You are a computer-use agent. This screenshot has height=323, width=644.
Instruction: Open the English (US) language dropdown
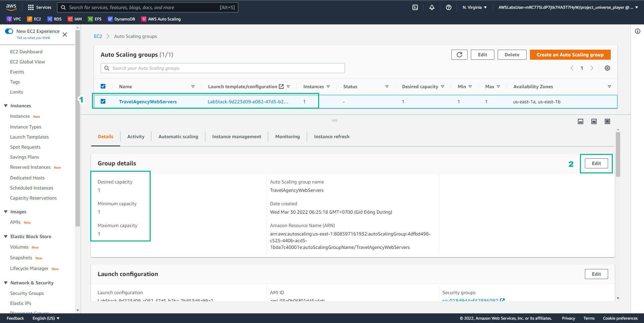(x=46, y=318)
